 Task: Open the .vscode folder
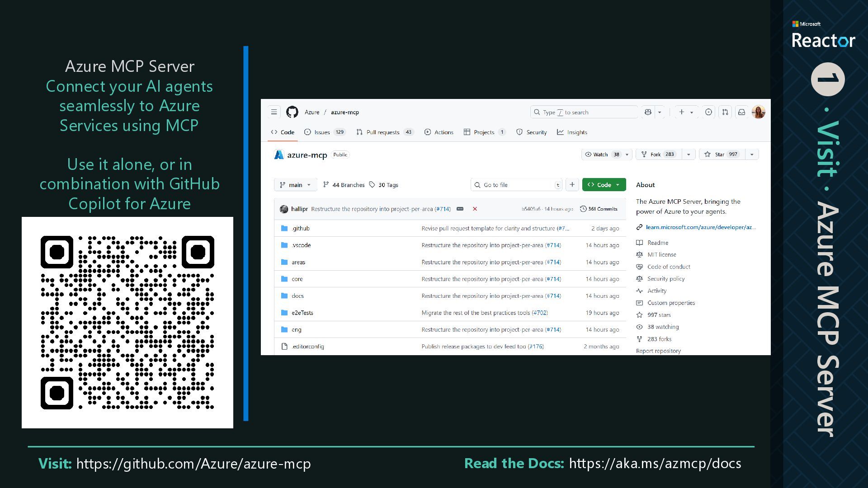click(301, 245)
